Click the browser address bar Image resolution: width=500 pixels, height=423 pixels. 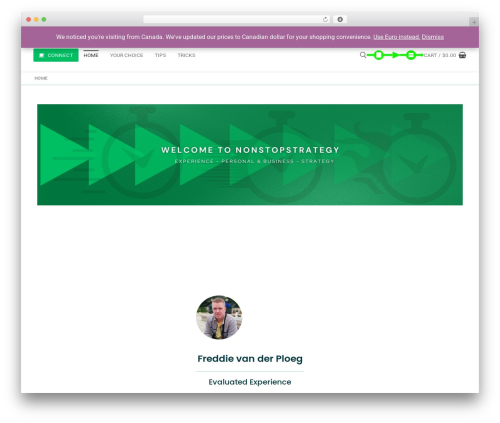pos(232,19)
